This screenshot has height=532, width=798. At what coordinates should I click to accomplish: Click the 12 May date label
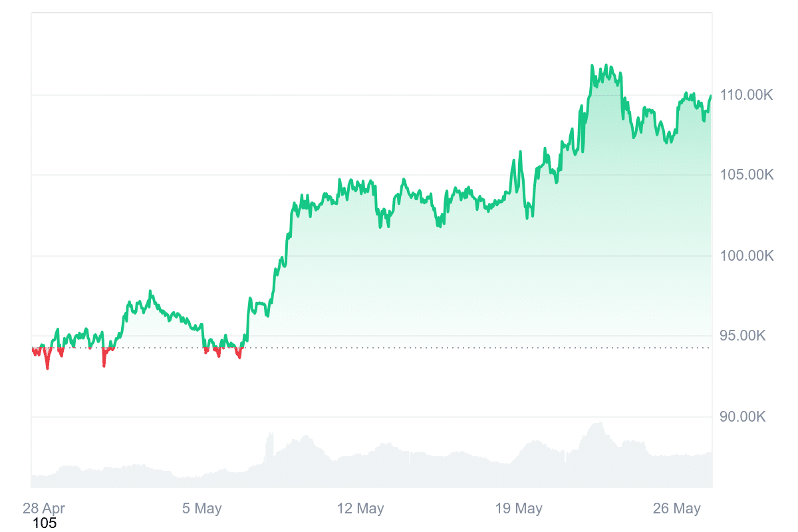[x=360, y=509]
